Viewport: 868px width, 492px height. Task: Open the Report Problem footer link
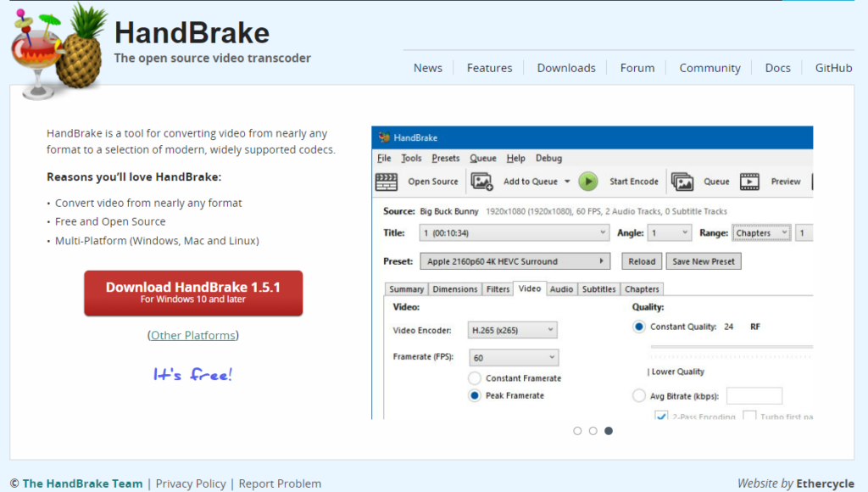(x=280, y=484)
